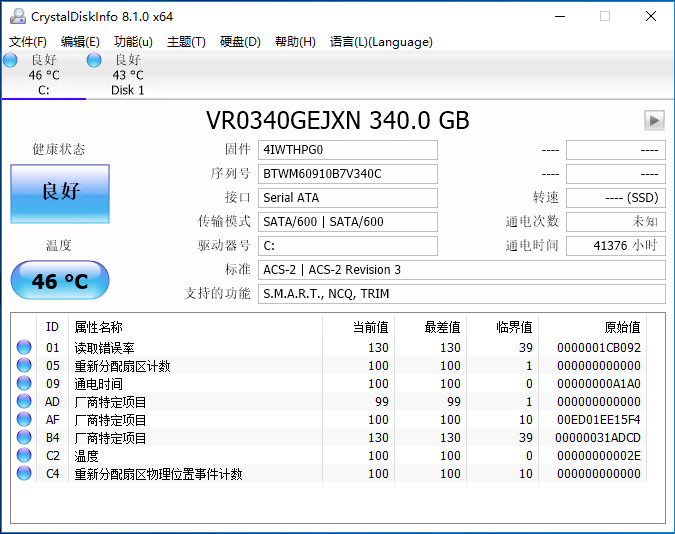Click raw value 00000000002E
Image resolution: width=675 pixels, height=534 pixels.
(x=598, y=456)
